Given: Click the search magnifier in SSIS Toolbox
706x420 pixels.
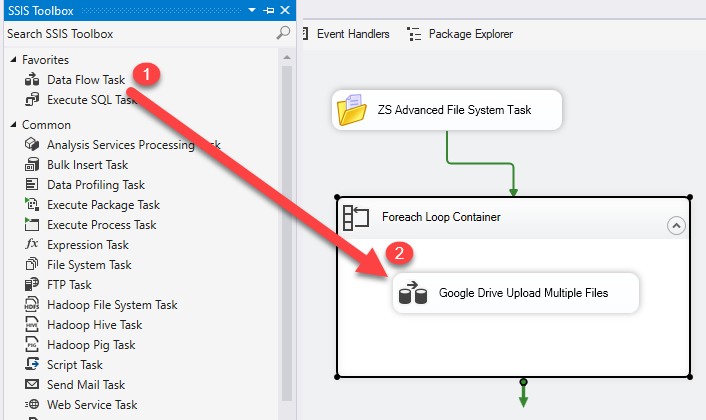Looking at the screenshot, I should pyautogui.click(x=283, y=33).
